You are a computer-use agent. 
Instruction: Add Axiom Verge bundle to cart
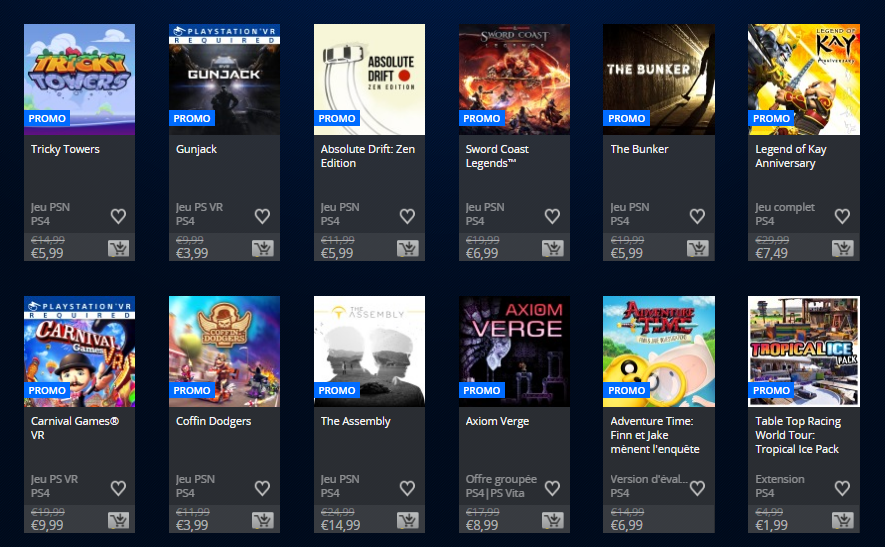tap(553, 520)
